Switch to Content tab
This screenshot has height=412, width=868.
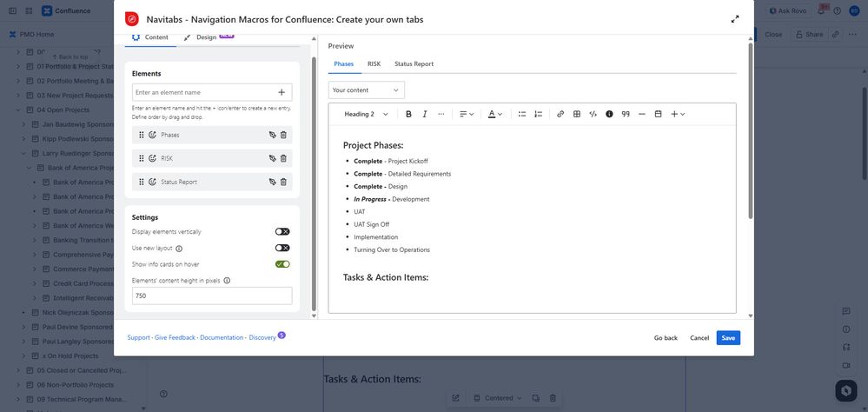coord(150,37)
